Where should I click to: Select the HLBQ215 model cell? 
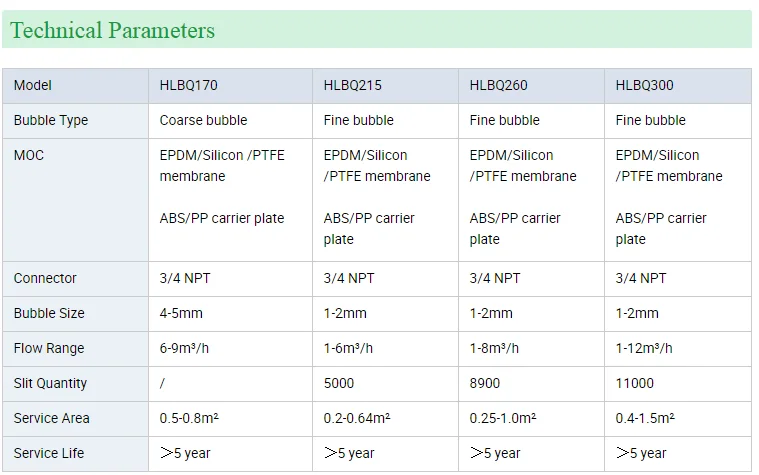pos(353,85)
